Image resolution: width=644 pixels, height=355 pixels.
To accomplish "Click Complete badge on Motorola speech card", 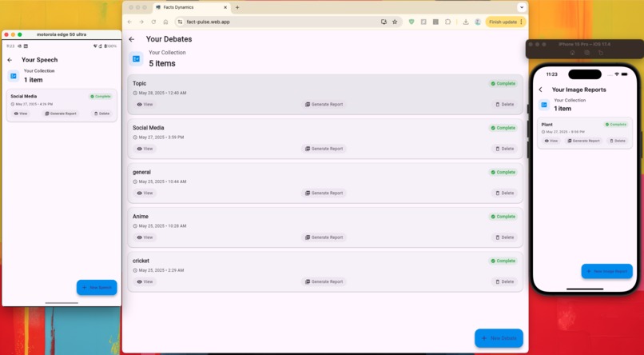I will 101,97.
